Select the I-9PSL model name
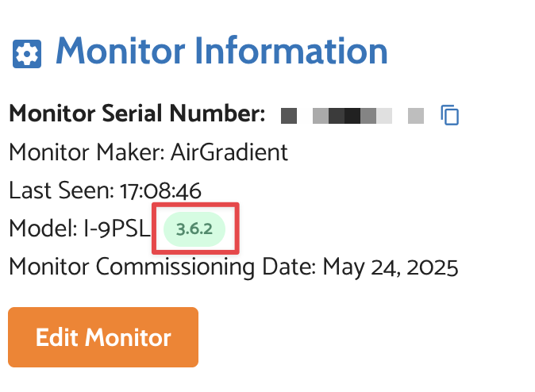This screenshot has height=392, width=535. (116, 229)
